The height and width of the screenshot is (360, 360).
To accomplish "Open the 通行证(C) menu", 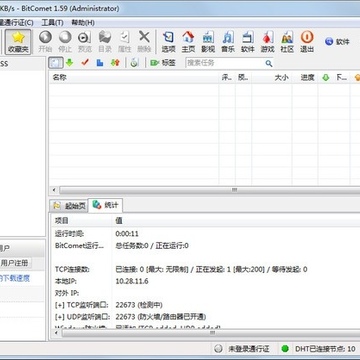I will tap(17, 23).
